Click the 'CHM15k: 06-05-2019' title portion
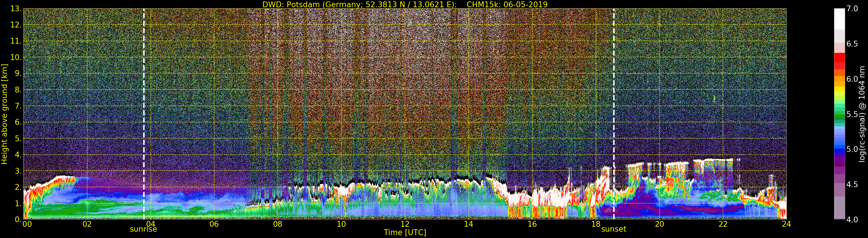868x238 pixels. pyautogui.click(x=507, y=4)
